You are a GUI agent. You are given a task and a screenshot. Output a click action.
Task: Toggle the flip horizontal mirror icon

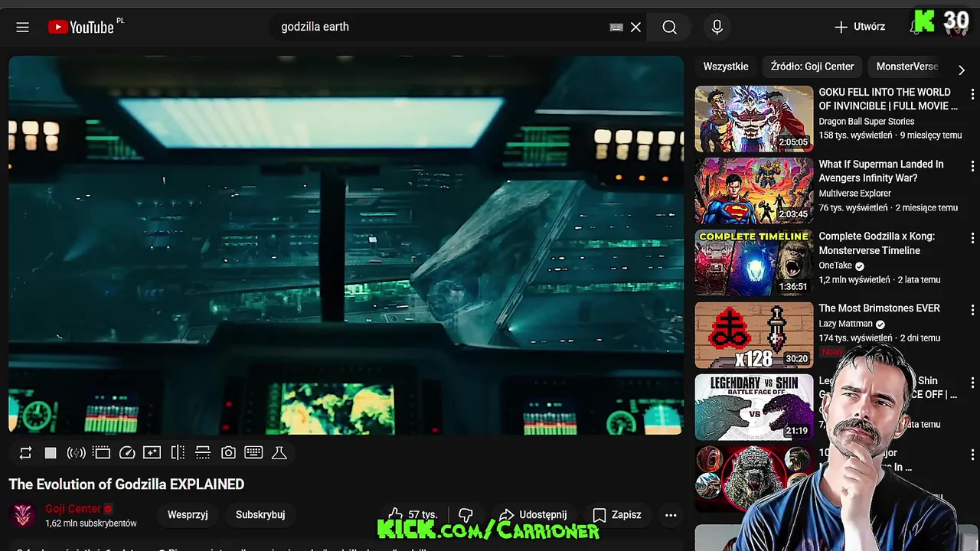tap(178, 453)
